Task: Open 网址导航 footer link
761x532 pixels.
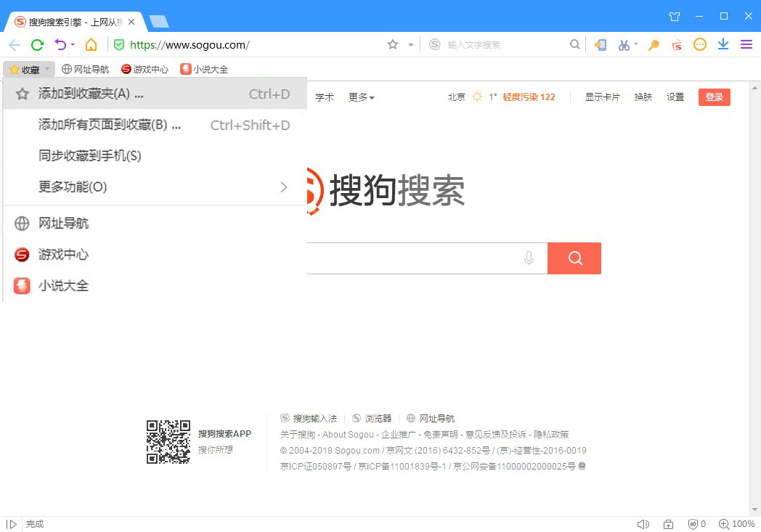Action: click(x=431, y=418)
